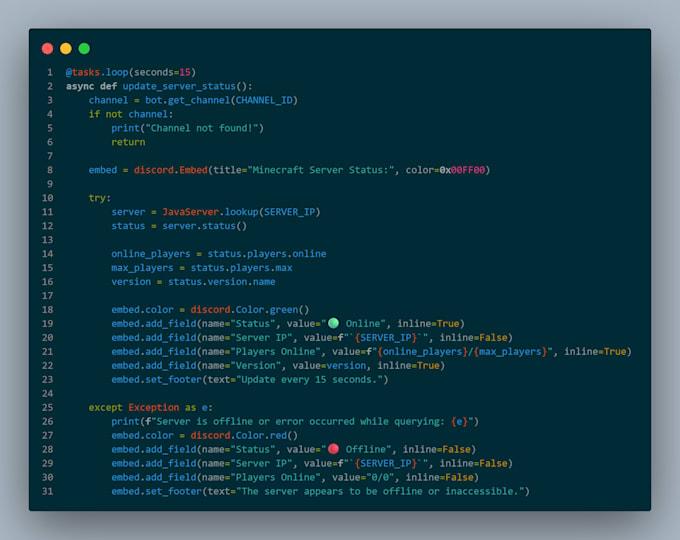This screenshot has width=680, height=540.
Task: Click Color.red() on line 27
Action: 267,435
